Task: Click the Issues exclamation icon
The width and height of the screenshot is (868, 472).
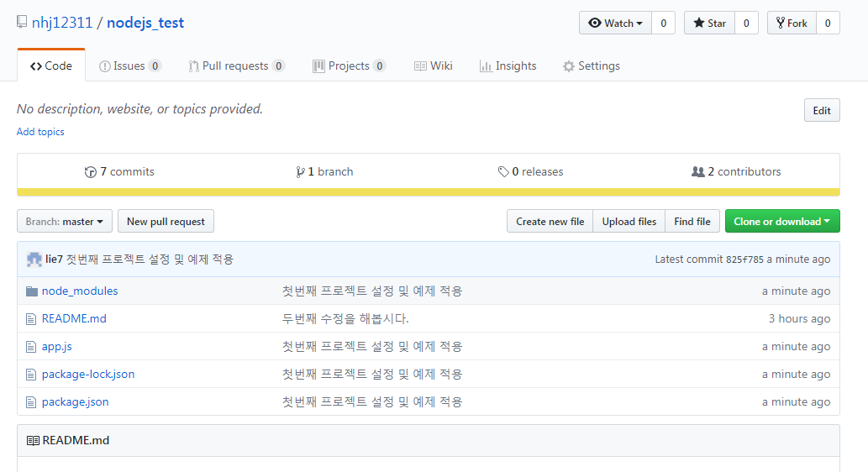Action: (x=105, y=66)
